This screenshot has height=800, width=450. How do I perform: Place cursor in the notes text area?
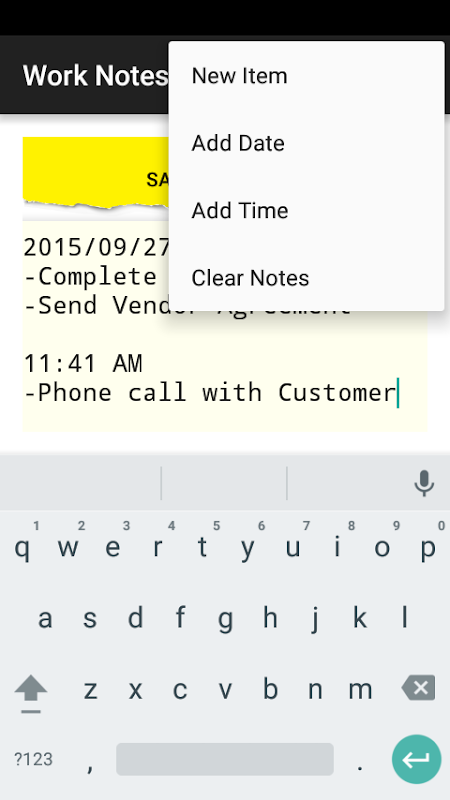[x=224, y=327]
